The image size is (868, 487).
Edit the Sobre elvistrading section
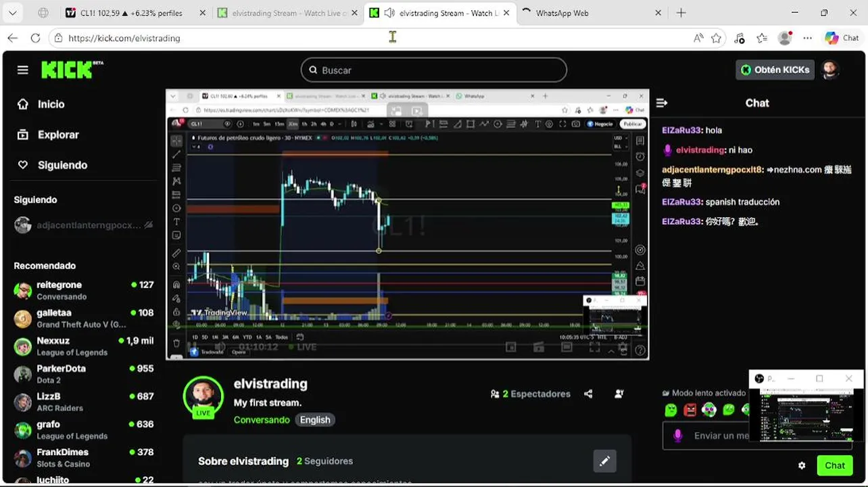pos(605,461)
